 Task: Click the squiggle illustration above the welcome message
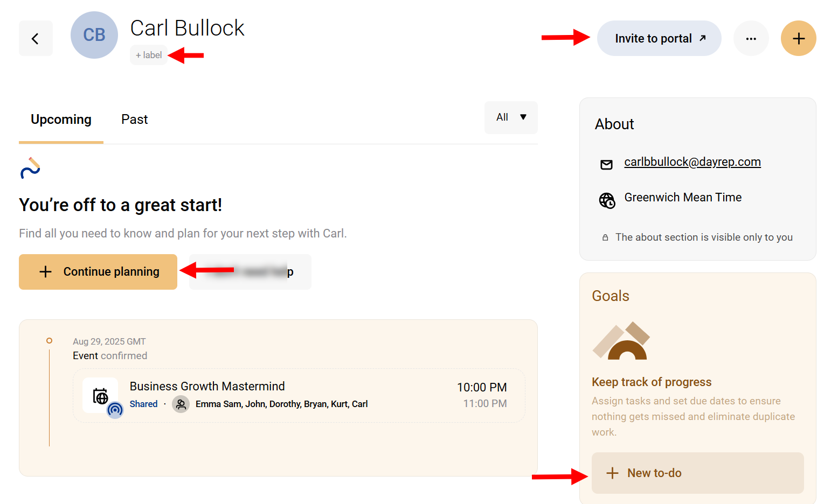(x=30, y=167)
